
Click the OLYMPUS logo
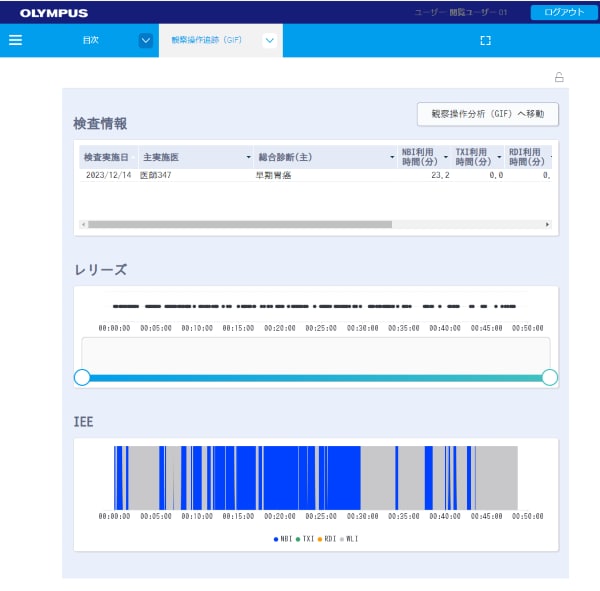(54, 13)
